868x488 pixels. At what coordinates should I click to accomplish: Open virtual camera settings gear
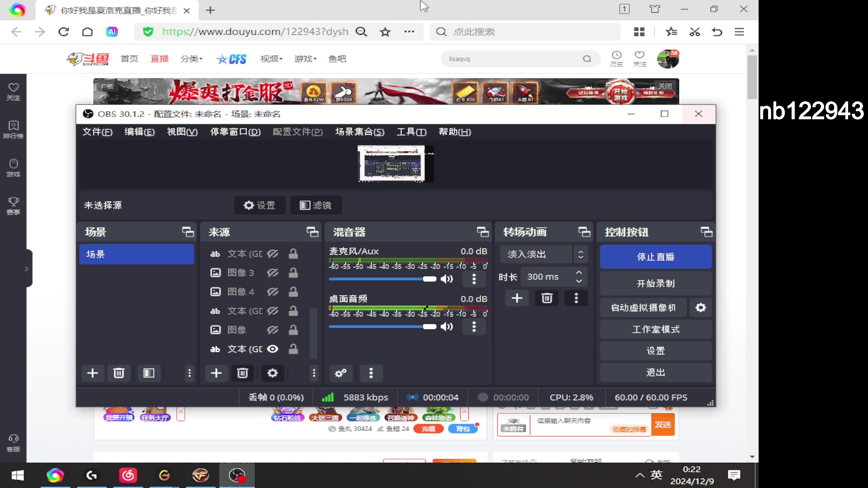point(701,308)
